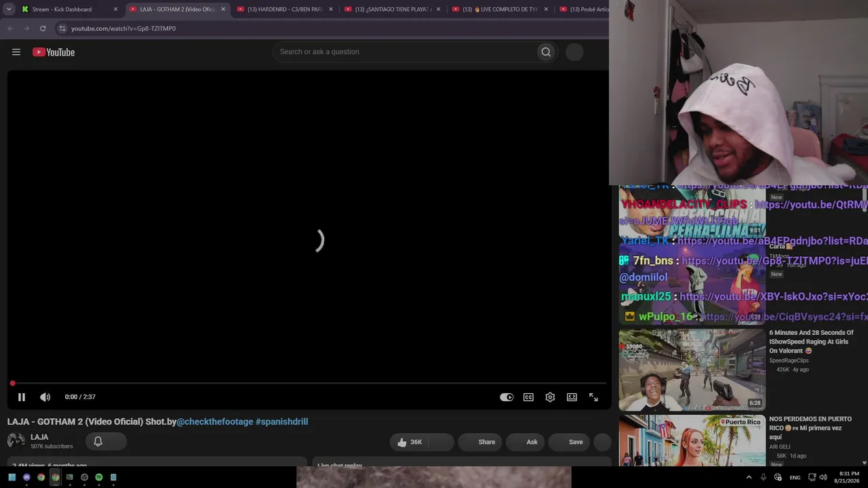Open the Spotify icon in the taskbar
Image resolution: width=868 pixels, height=488 pixels.
click(x=99, y=477)
